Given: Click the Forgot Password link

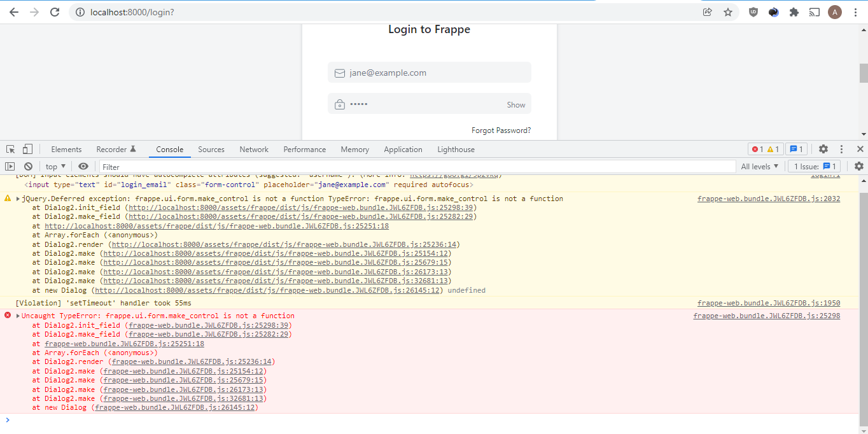Looking at the screenshot, I should pos(500,130).
